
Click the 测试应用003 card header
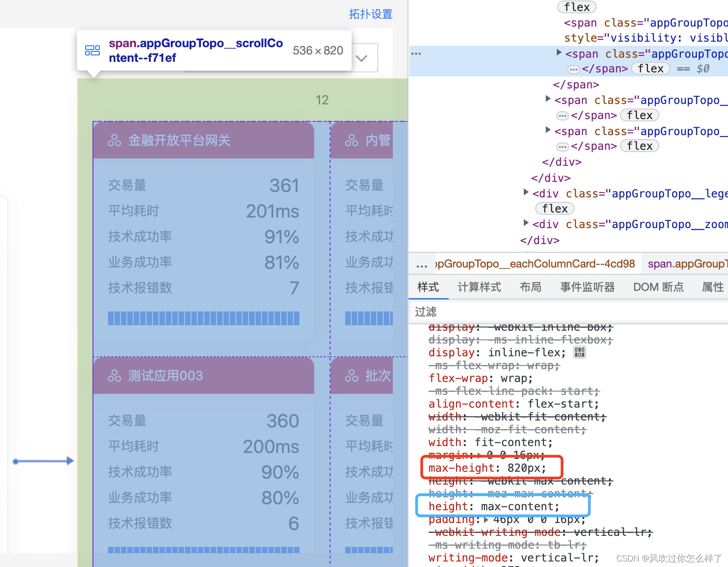[x=204, y=376]
